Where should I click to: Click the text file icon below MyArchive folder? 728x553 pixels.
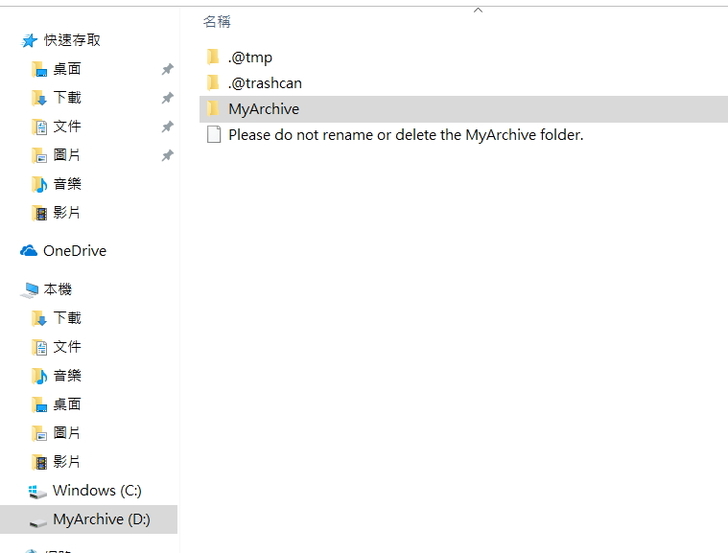pos(213,135)
